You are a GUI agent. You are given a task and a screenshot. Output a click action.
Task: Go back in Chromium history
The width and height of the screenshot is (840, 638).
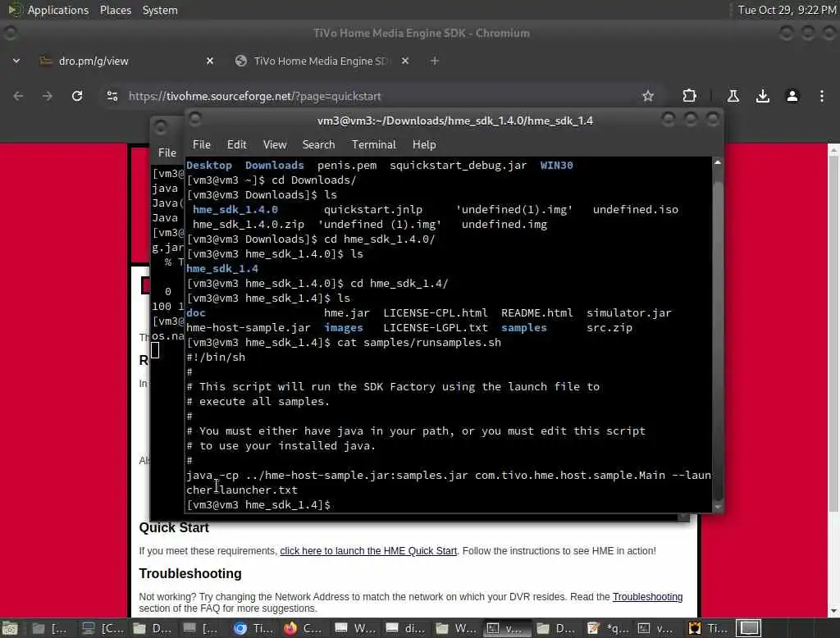coord(18,96)
